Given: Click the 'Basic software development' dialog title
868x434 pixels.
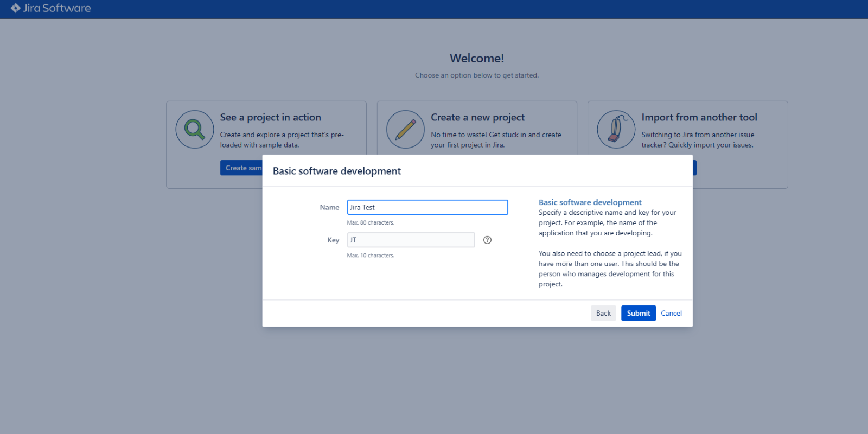Looking at the screenshot, I should (337, 171).
